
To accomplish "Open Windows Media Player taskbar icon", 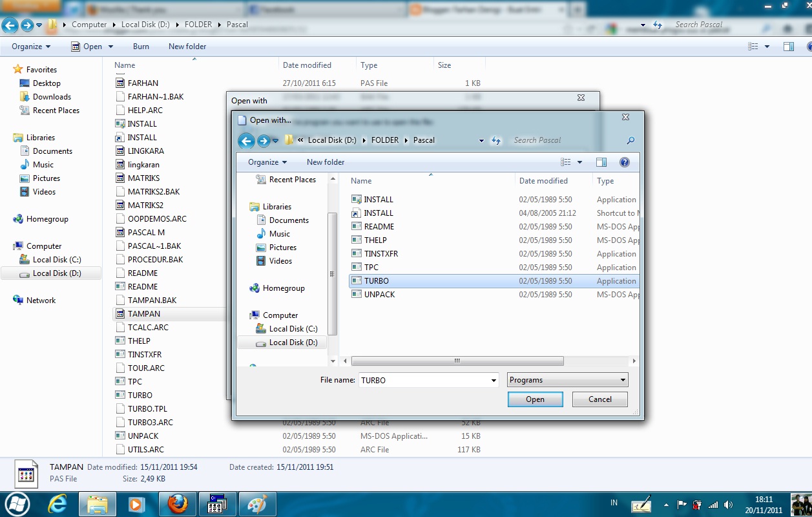I will [x=137, y=504].
